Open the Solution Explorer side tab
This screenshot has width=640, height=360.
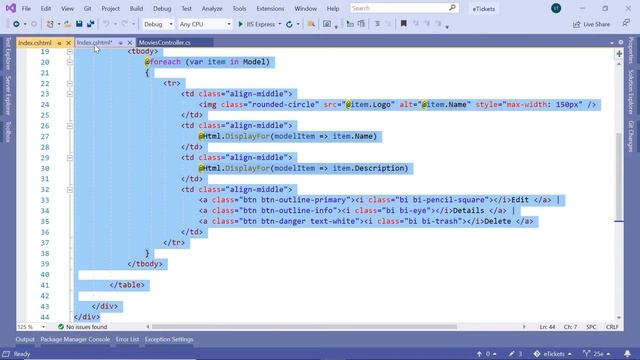pos(631,92)
